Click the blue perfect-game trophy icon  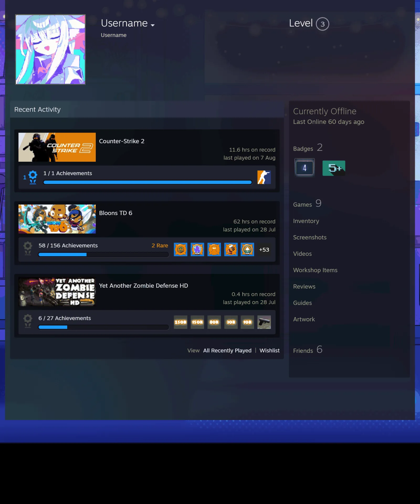tap(33, 177)
